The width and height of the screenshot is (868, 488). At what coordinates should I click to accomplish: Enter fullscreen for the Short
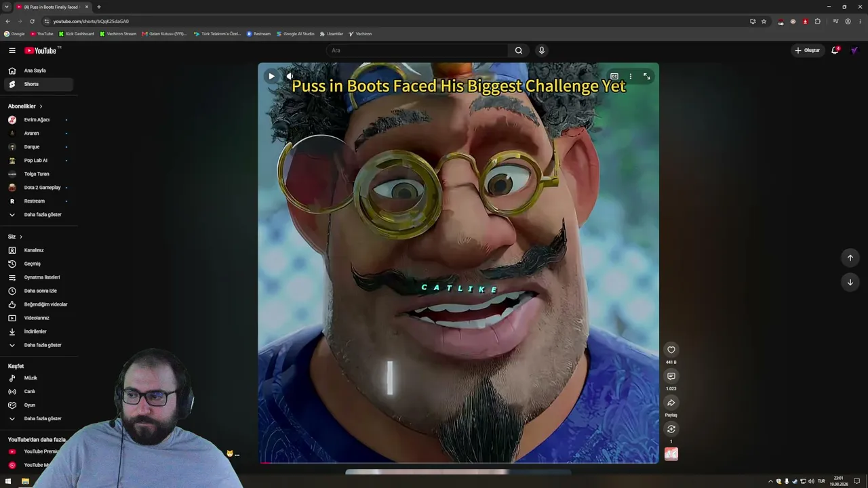647,77
